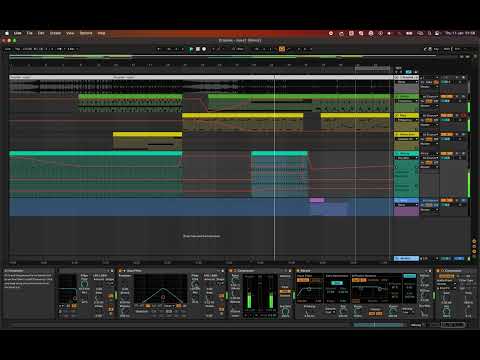480x360 pixels.
Task: Open macOS Control Center in the menu bar
Action: tap(437, 33)
